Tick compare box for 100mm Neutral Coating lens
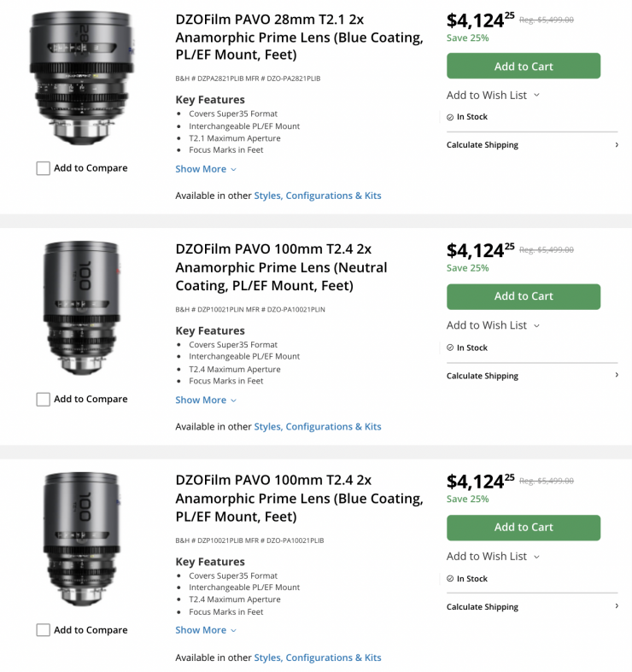The height and width of the screenshot is (672, 632). tap(44, 400)
